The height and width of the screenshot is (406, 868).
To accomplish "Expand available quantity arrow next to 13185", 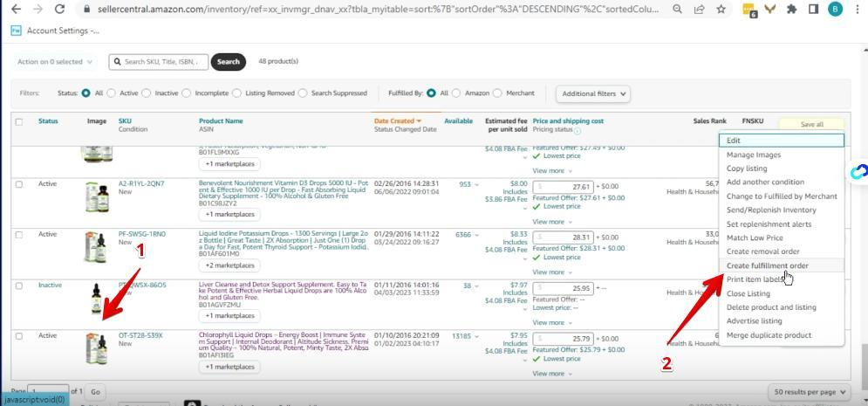I will pos(476,336).
